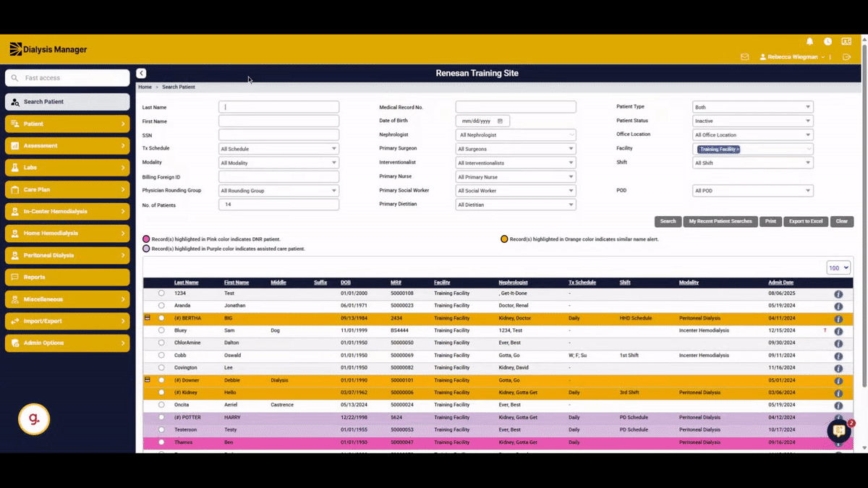Image resolution: width=868 pixels, height=488 pixels.
Task: Change page size dropdown showing 100
Action: (x=838, y=267)
